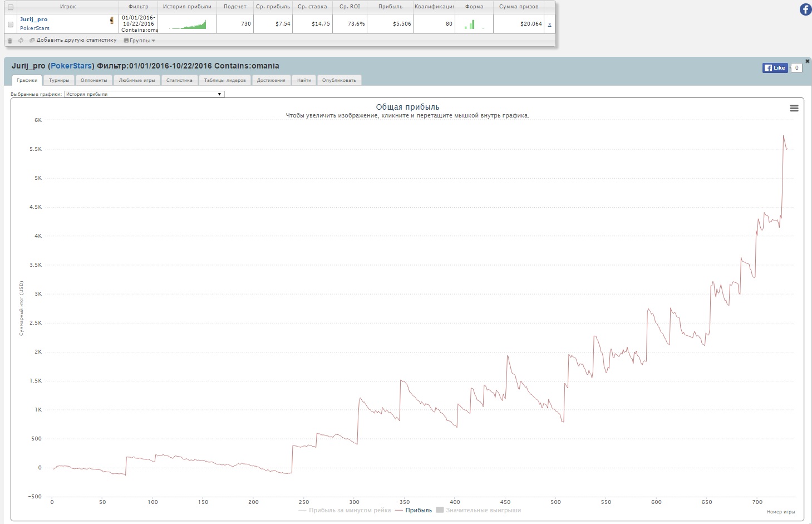This screenshot has height=524, width=812.
Task: Open 'Выбранные графики' dropdown
Action: tap(144, 94)
